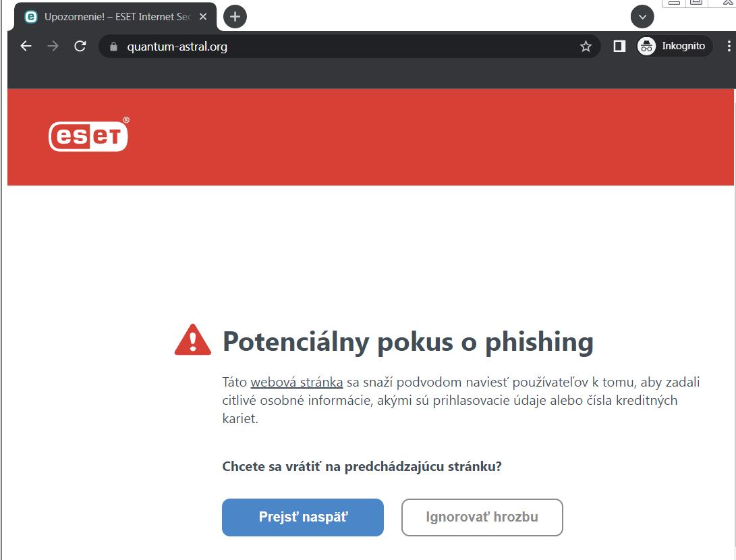Choose the Ignorovať hrozbu button
Screen dimensions: 736x560
click(482, 517)
